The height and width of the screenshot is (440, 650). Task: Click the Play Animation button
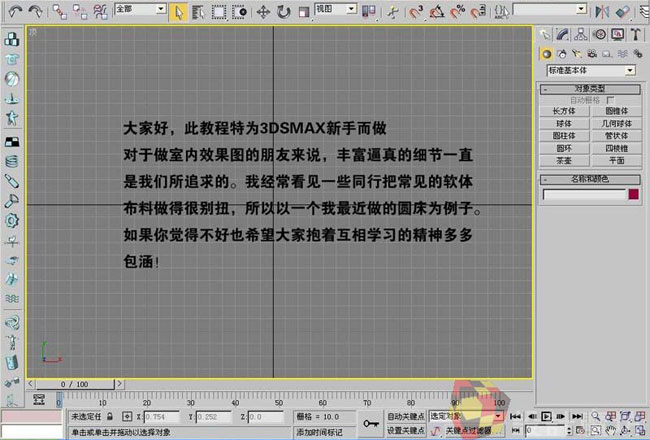tap(546, 416)
